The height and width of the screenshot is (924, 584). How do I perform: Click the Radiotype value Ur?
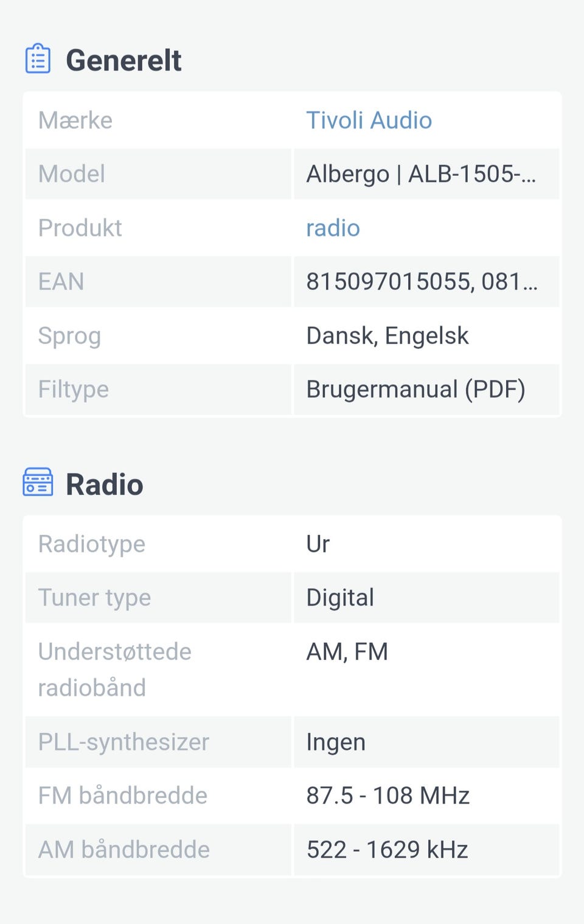318,544
